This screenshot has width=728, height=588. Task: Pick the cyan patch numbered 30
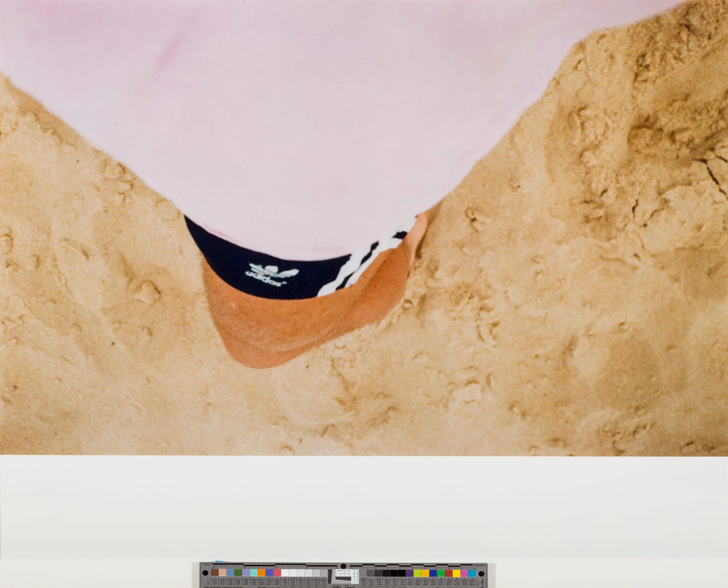coord(472,573)
